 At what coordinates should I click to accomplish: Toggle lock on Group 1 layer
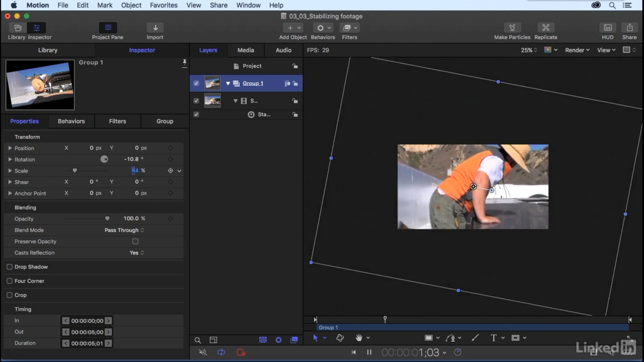(x=295, y=83)
